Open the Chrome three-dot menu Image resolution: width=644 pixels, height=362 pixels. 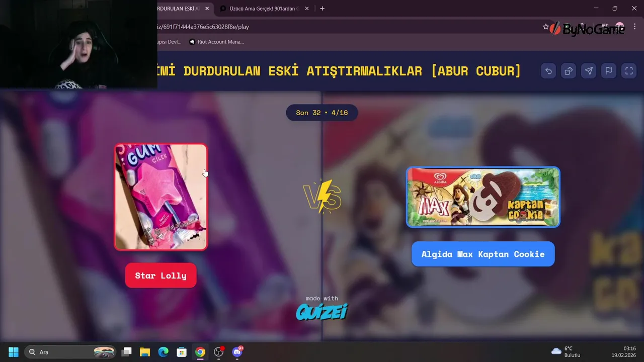(634, 27)
